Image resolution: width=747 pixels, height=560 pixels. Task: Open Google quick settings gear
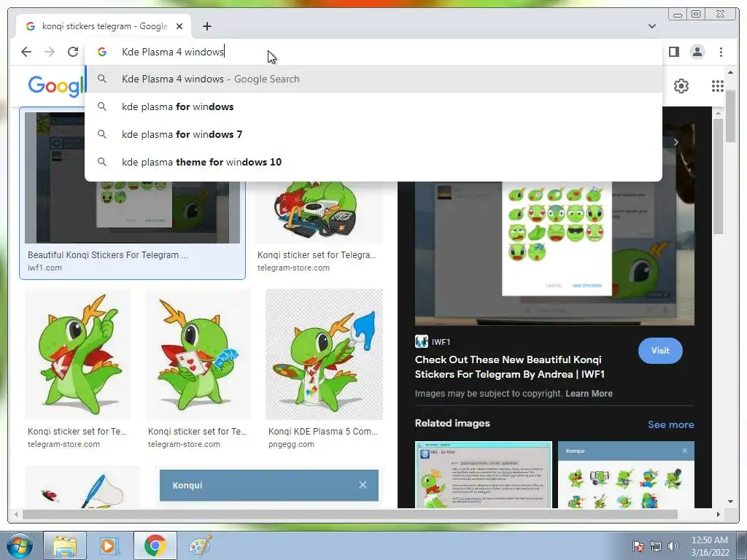point(681,86)
